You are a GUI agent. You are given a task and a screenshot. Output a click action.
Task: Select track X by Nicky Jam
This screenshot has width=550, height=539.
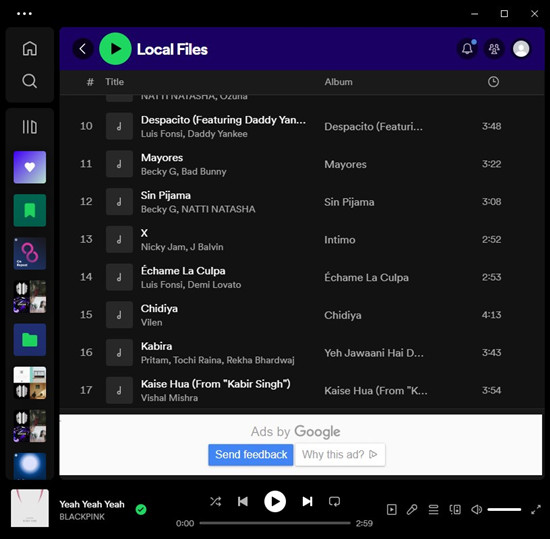(144, 233)
